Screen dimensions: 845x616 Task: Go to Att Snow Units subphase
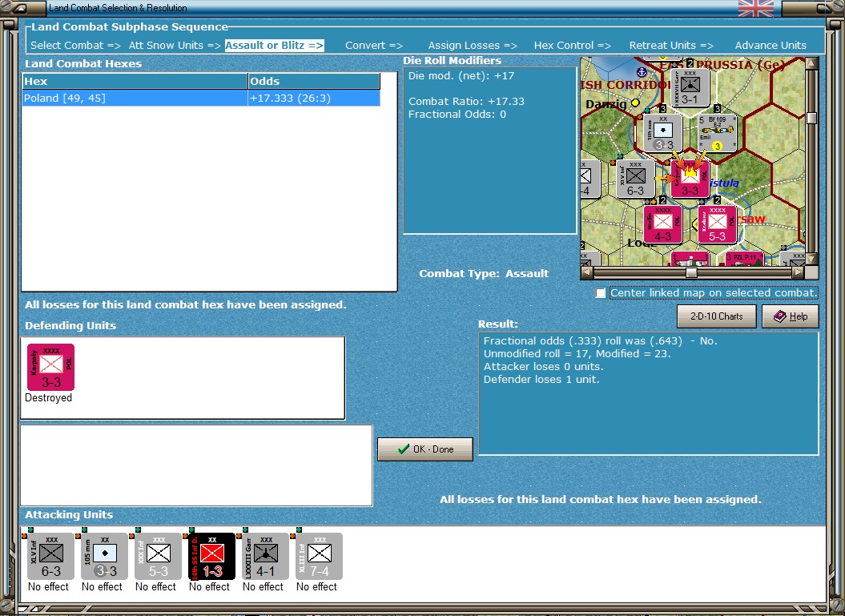tap(175, 46)
